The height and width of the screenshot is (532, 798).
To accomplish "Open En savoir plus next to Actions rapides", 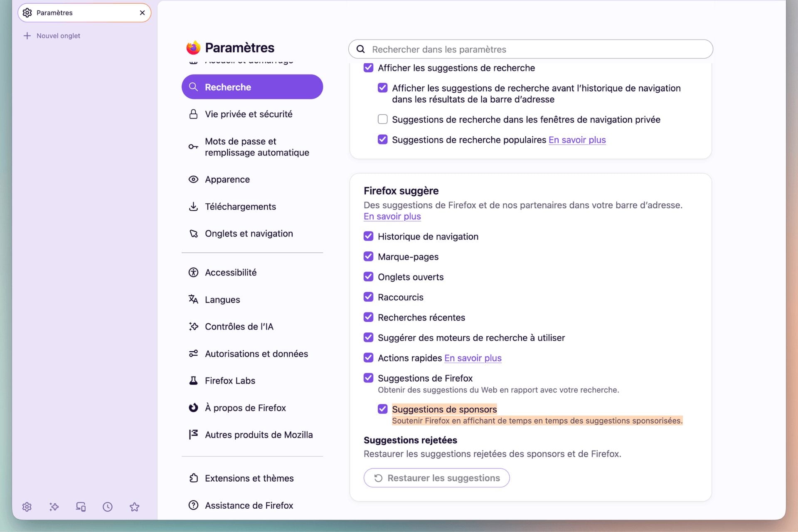I will coord(473,358).
